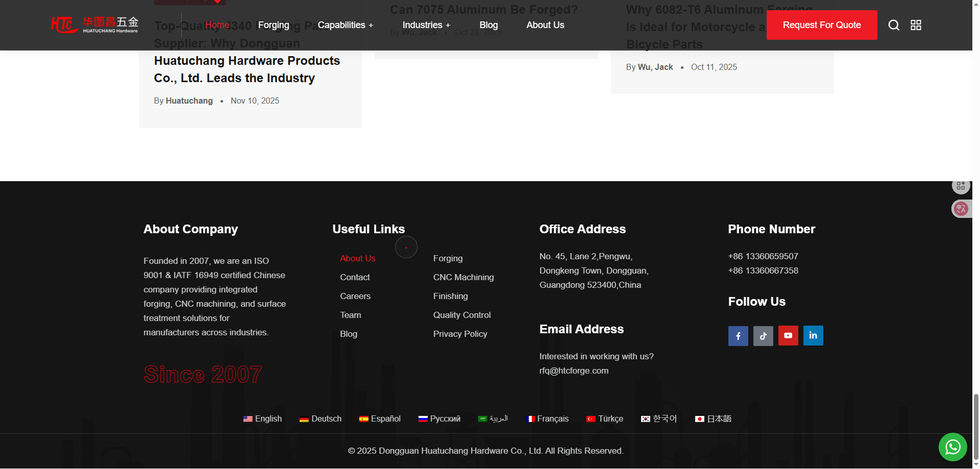Go to Blog in the top navigation
This screenshot has height=469, width=980.
click(488, 25)
